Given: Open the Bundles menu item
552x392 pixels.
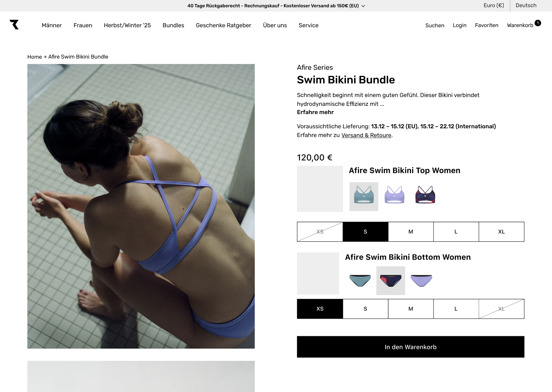Looking at the screenshot, I should point(173,25).
